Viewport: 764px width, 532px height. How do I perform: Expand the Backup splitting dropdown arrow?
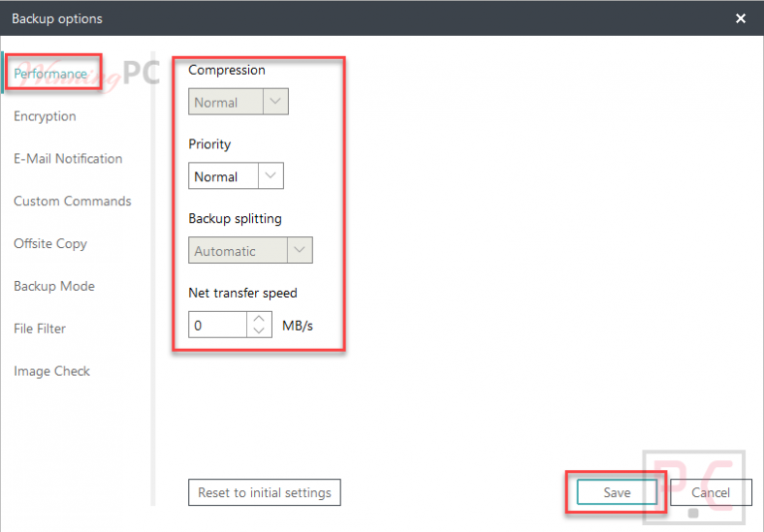point(300,250)
